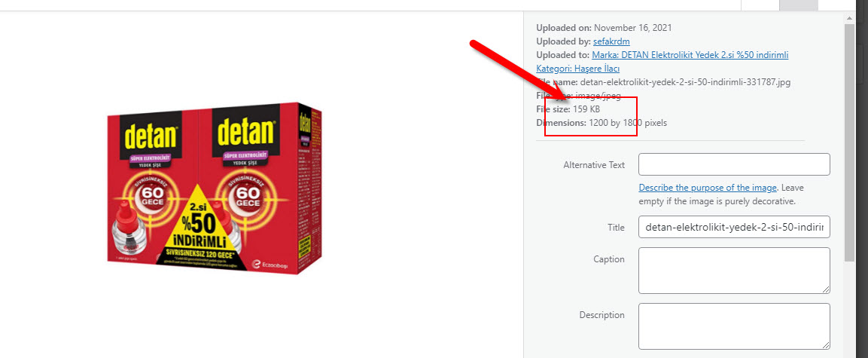Click the Title field label
Screen dimensions: 868x358
point(616,227)
